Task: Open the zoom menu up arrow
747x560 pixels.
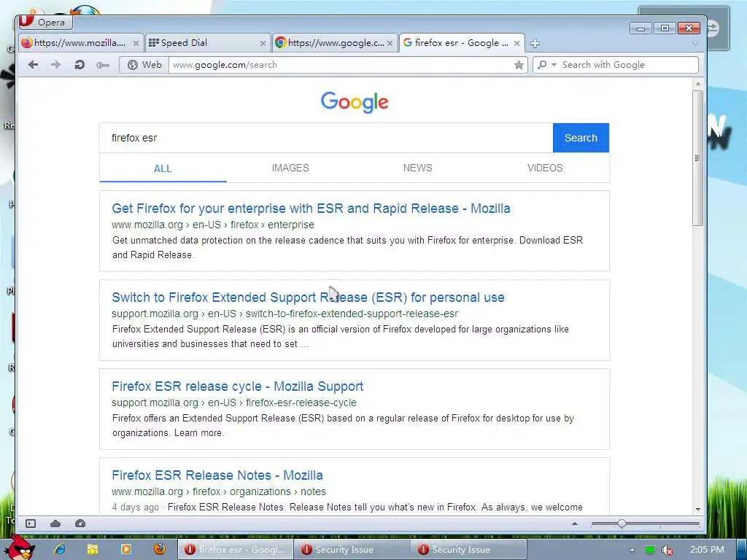Action: [575, 524]
